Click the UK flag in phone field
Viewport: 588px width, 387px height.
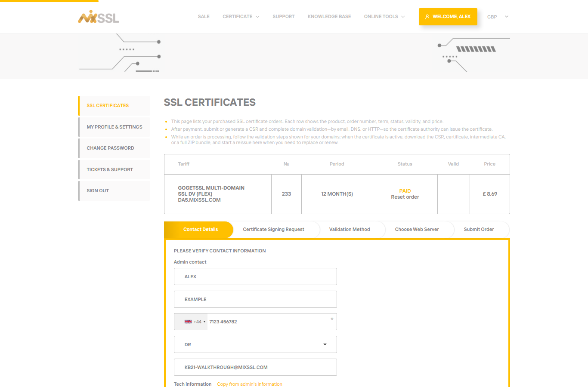click(188, 322)
